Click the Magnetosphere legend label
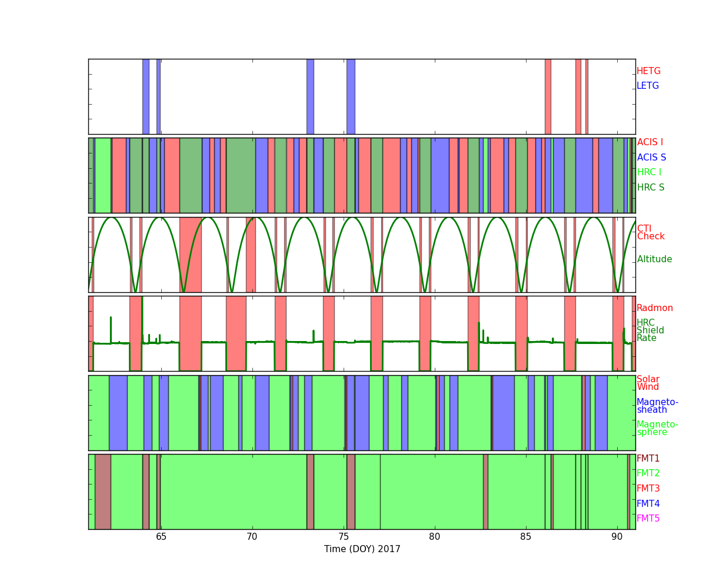Image resolution: width=706 pixels, height=588 pixels. point(657,429)
